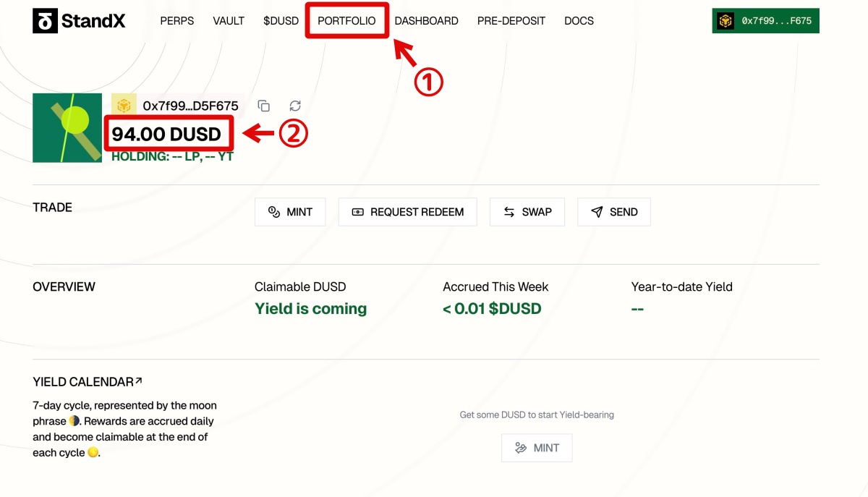
Task: Click the SEND button
Action: 614,212
